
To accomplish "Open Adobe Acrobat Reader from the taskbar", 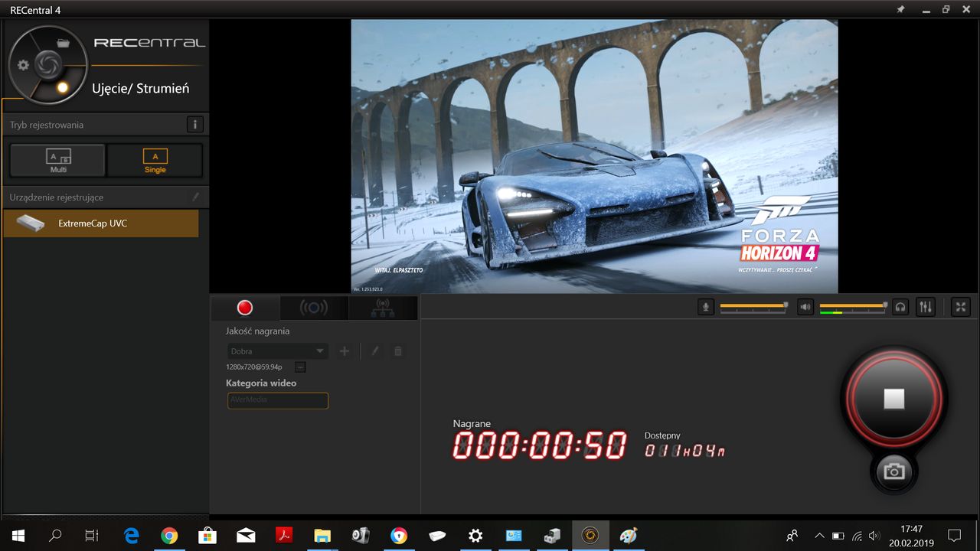I will coord(284,536).
